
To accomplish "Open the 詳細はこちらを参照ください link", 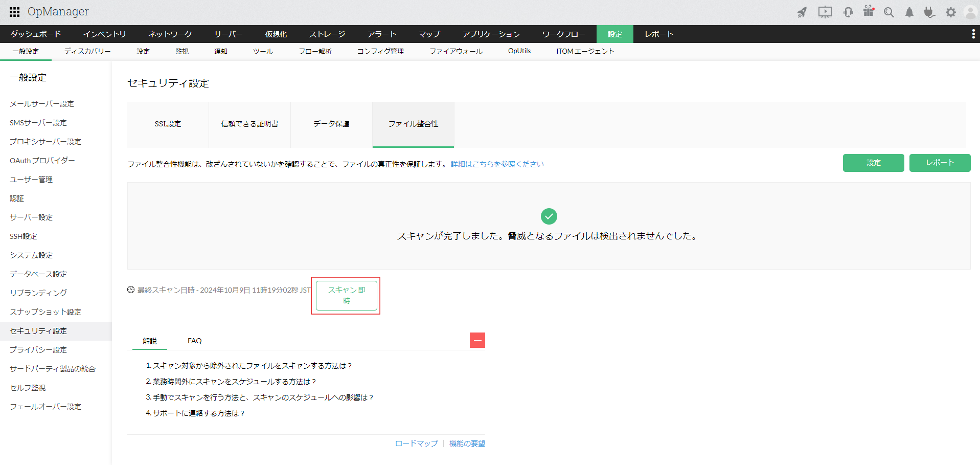I will [497, 164].
